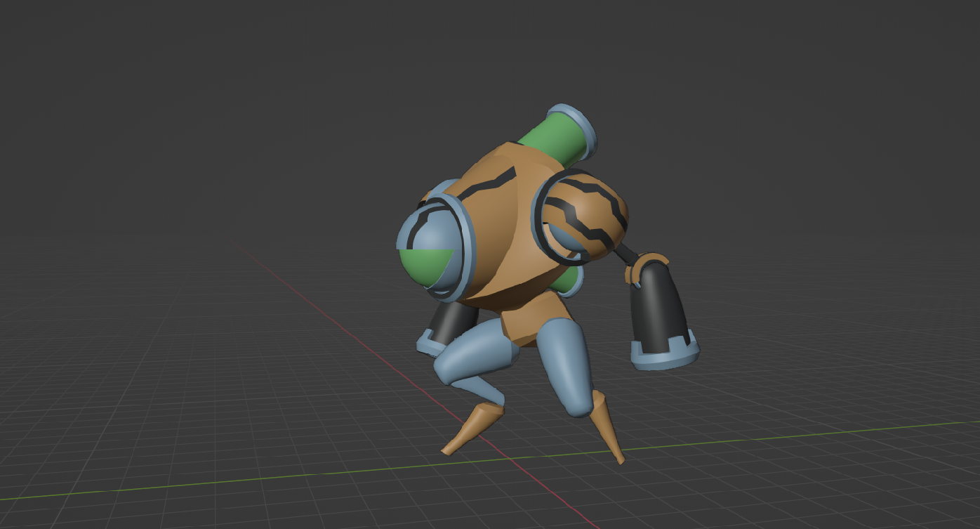Click the upright blue-gray thigh of the right leg
This screenshot has height=529, width=980.
point(567,367)
